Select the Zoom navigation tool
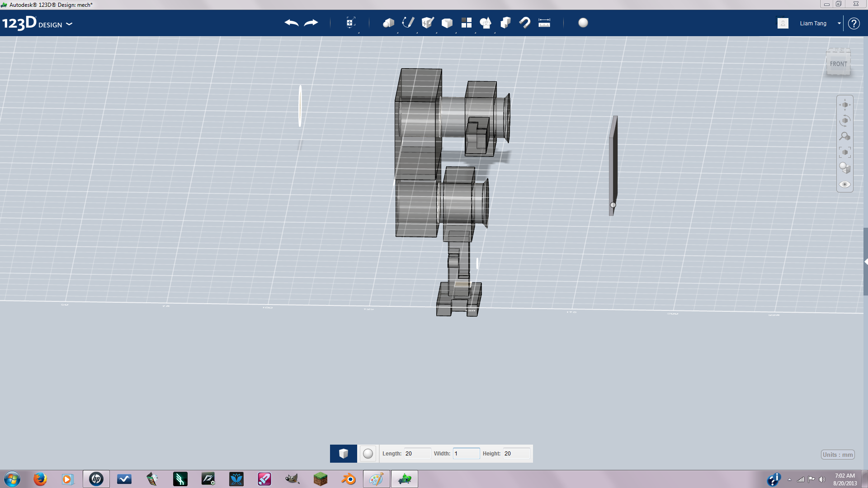The image size is (868, 488). point(845,136)
